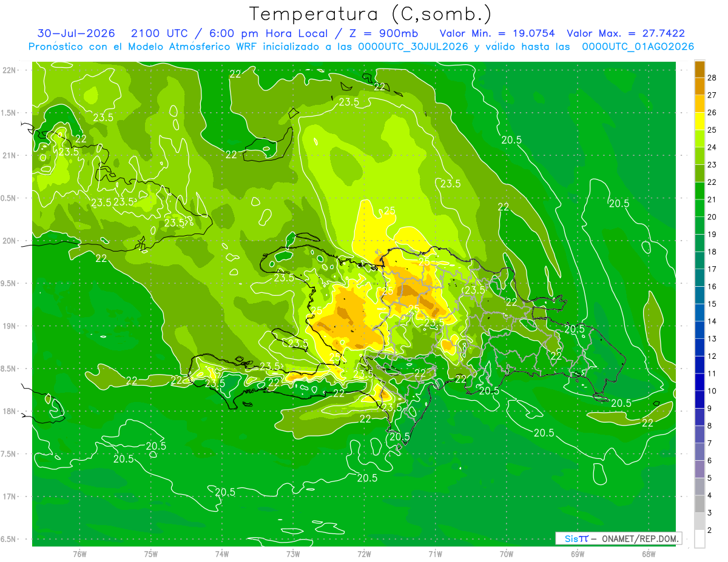Click "6:00 pm Hora Local" text
728x562 pixels.
268,33
